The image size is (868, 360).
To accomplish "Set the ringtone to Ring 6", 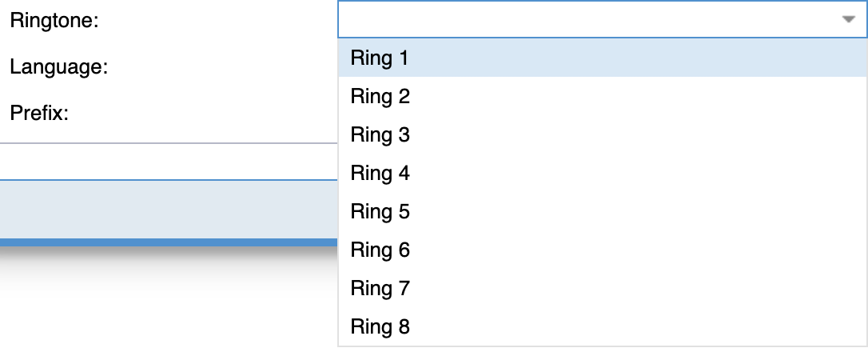I will pos(380,250).
